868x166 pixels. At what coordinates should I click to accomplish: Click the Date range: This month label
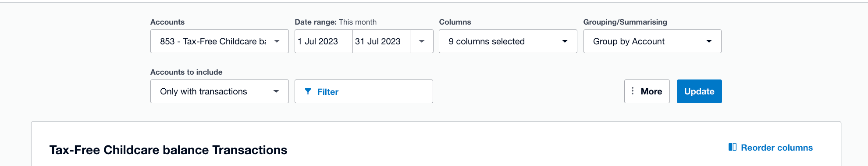pyautogui.click(x=335, y=22)
